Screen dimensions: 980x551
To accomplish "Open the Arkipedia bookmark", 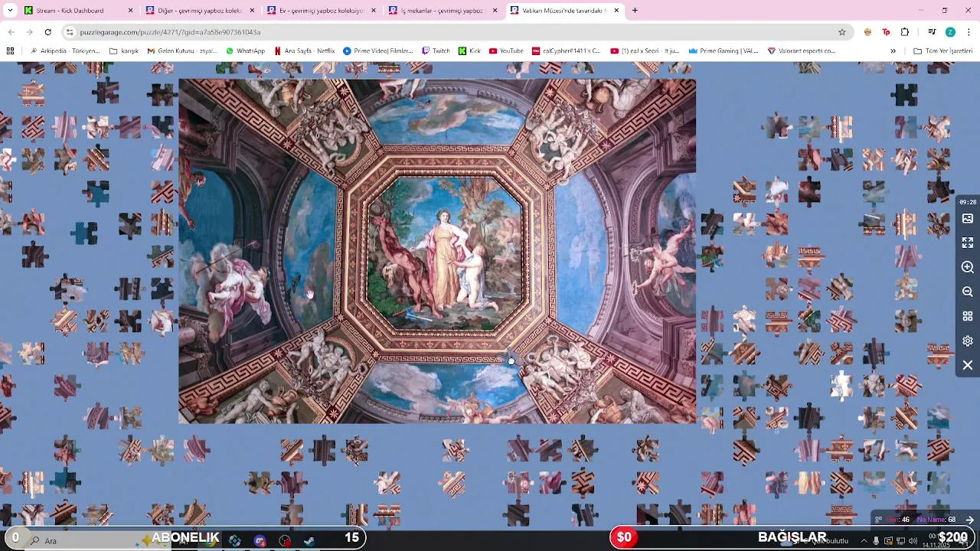I will click(64, 51).
